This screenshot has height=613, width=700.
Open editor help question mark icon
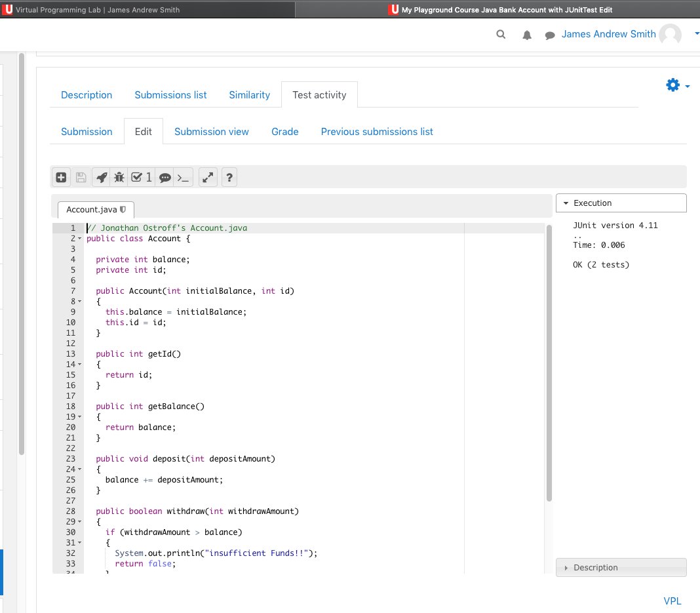pyautogui.click(x=229, y=177)
